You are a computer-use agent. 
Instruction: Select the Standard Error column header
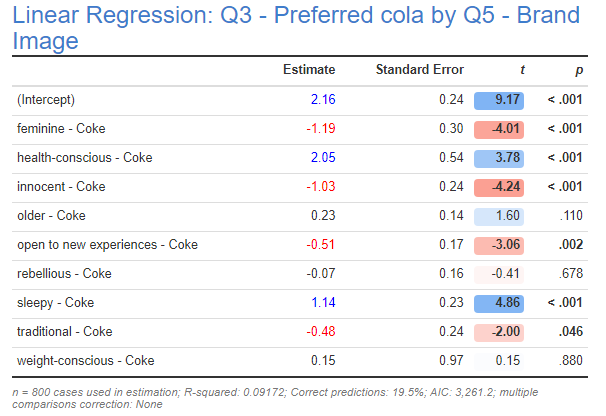tap(419, 70)
